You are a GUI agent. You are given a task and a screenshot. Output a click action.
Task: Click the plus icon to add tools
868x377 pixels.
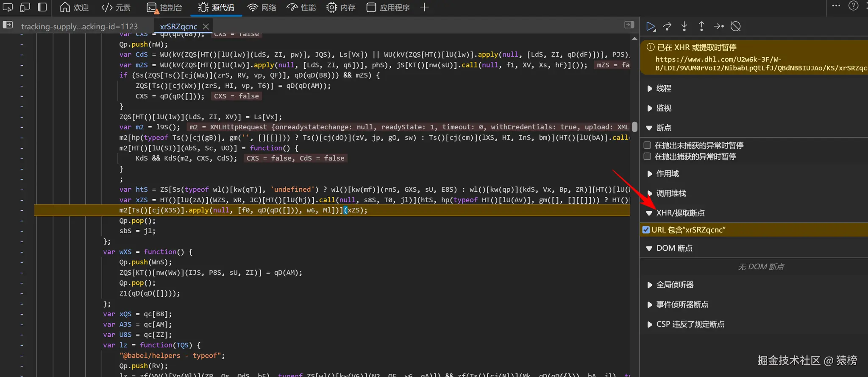click(x=424, y=7)
